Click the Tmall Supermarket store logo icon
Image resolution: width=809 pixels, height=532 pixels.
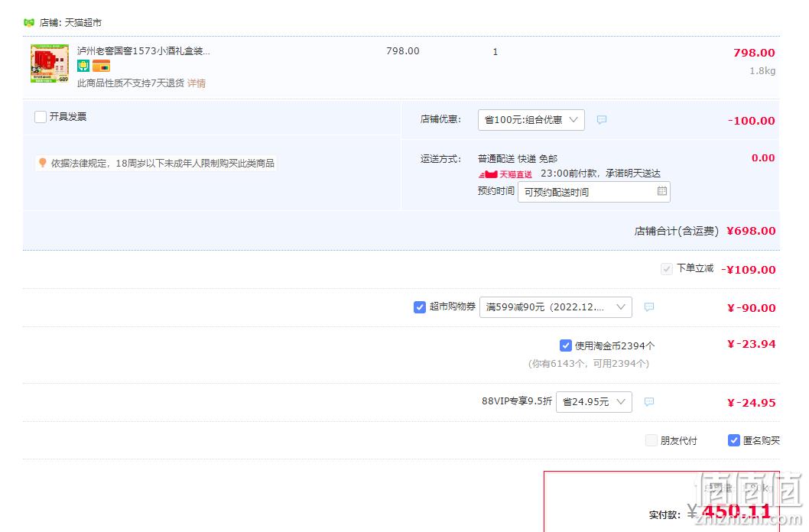tap(29, 22)
